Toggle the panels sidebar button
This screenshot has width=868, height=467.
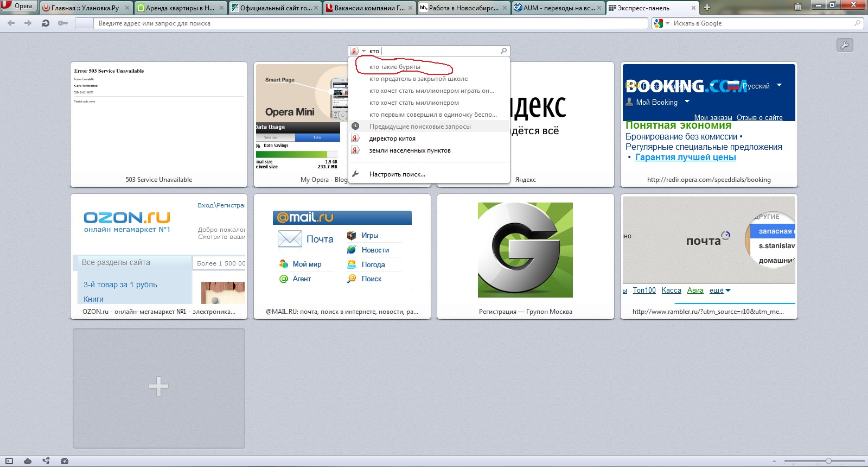[x=9, y=461]
